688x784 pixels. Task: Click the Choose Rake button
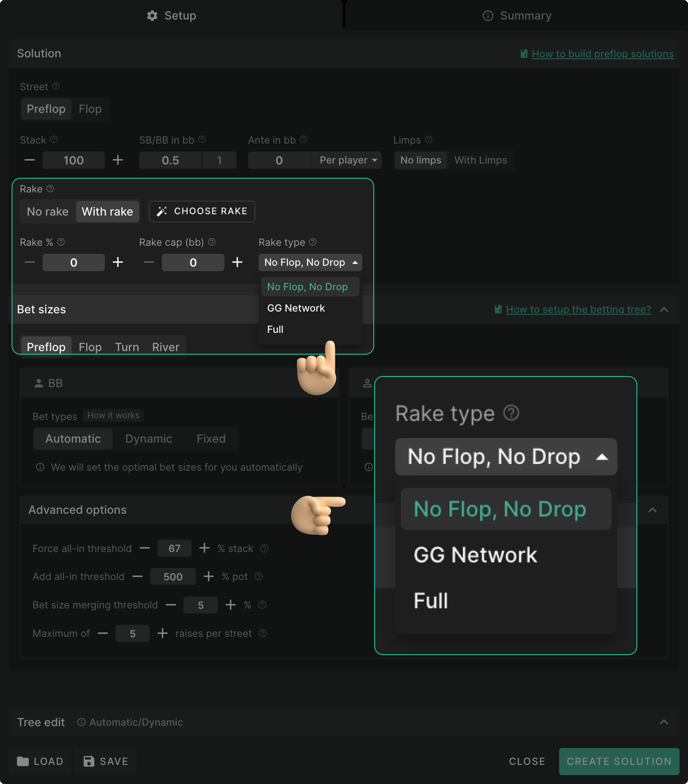(x=202, y=211)
